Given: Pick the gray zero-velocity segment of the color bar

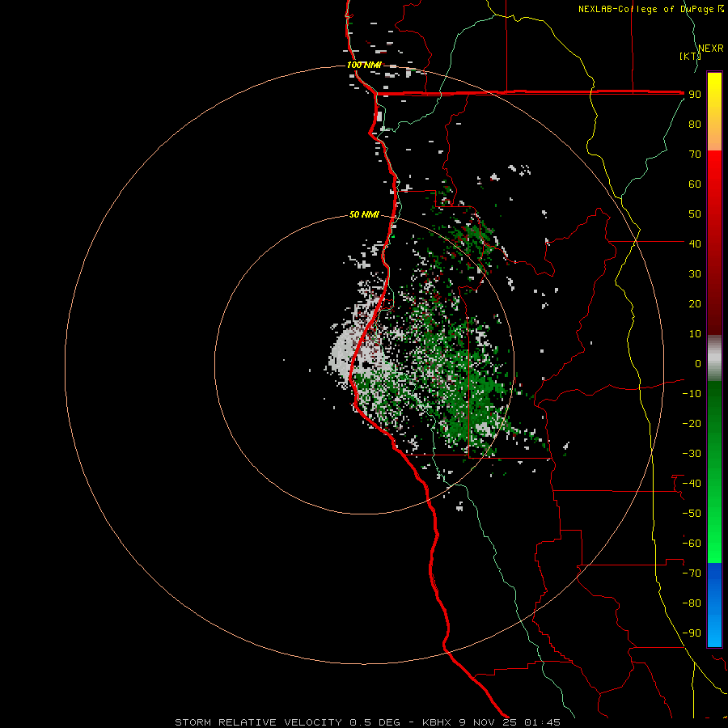Looking at the screenshot, I should click(x=714, y=358).
